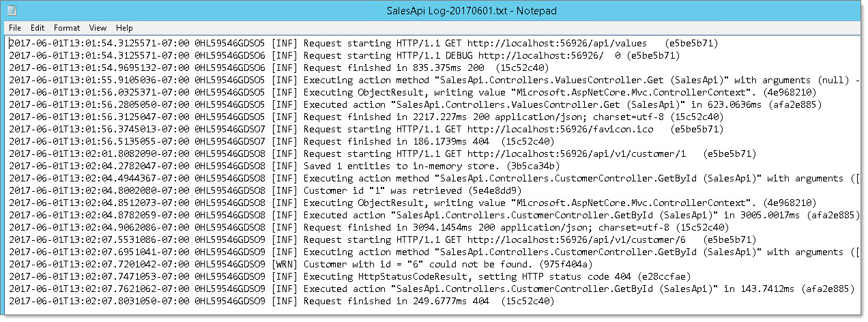
Task: Open the File menu
Action: point(15,28)
